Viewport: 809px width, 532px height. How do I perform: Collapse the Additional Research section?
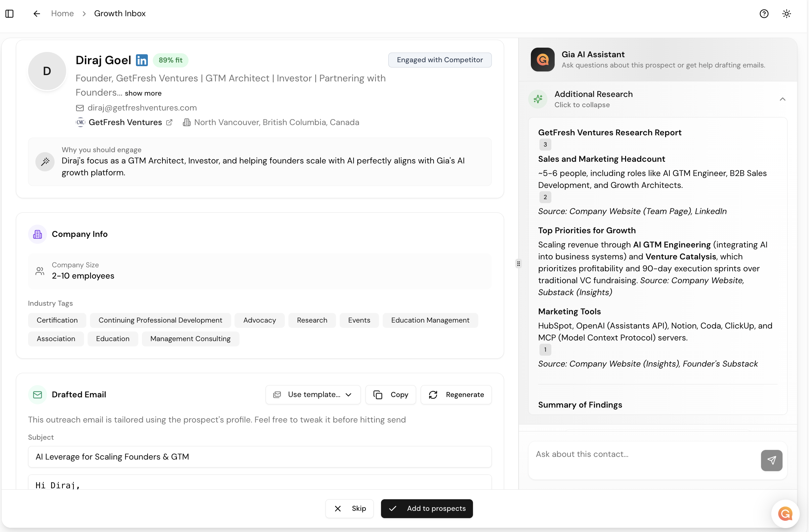pos(783,99)
